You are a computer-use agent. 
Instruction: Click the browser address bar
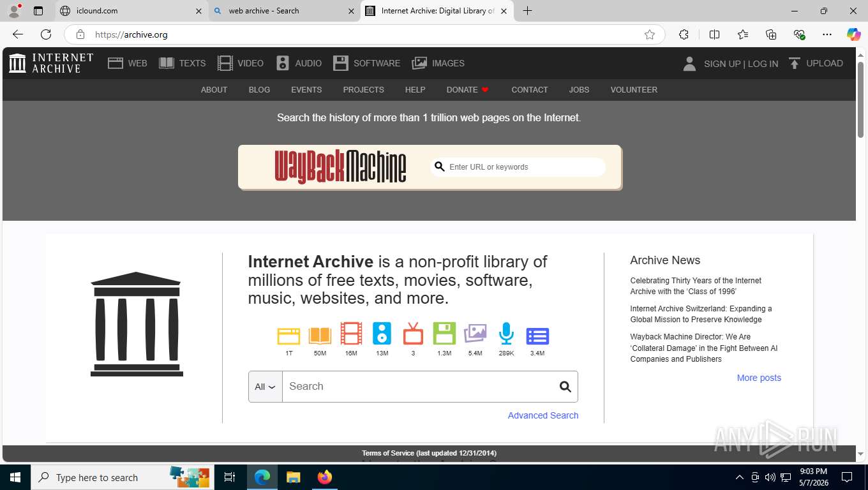coord(364,34)
